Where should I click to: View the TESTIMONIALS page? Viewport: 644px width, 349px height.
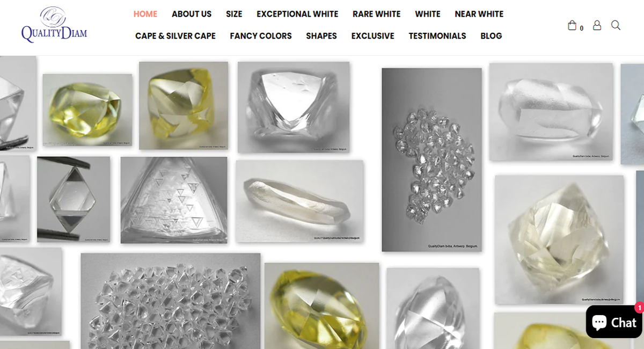coord(437,36)
